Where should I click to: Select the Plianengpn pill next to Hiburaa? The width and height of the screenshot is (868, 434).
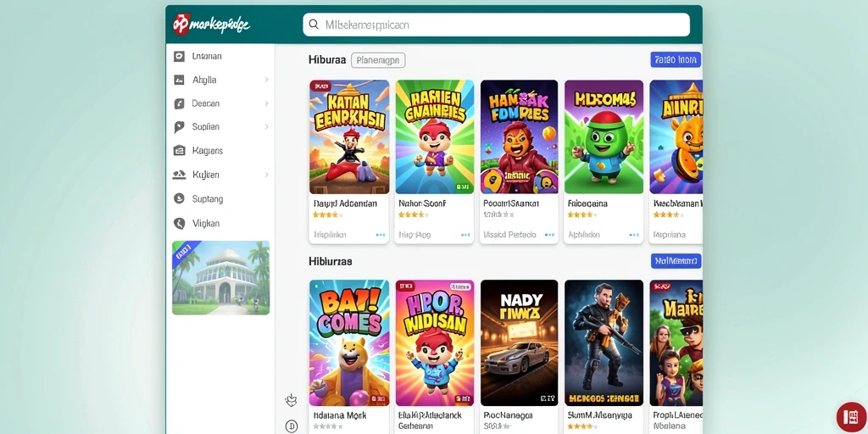point(378,60)
